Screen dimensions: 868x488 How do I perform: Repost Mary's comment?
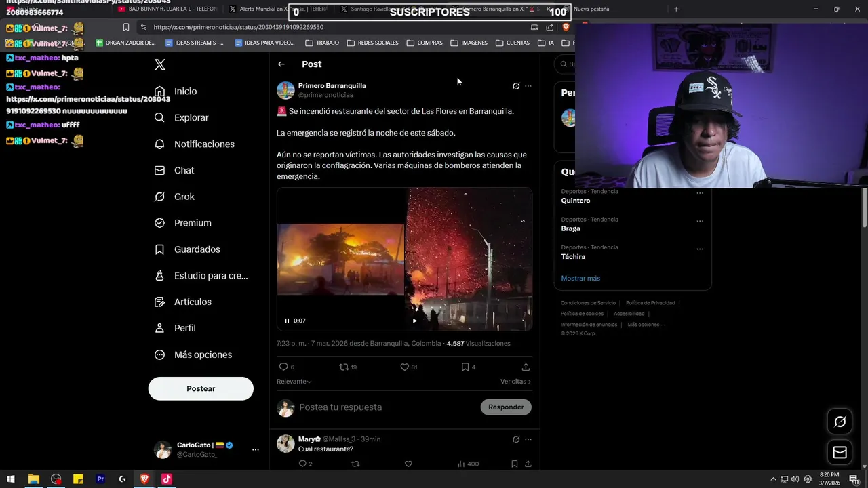tap(355, 464)
